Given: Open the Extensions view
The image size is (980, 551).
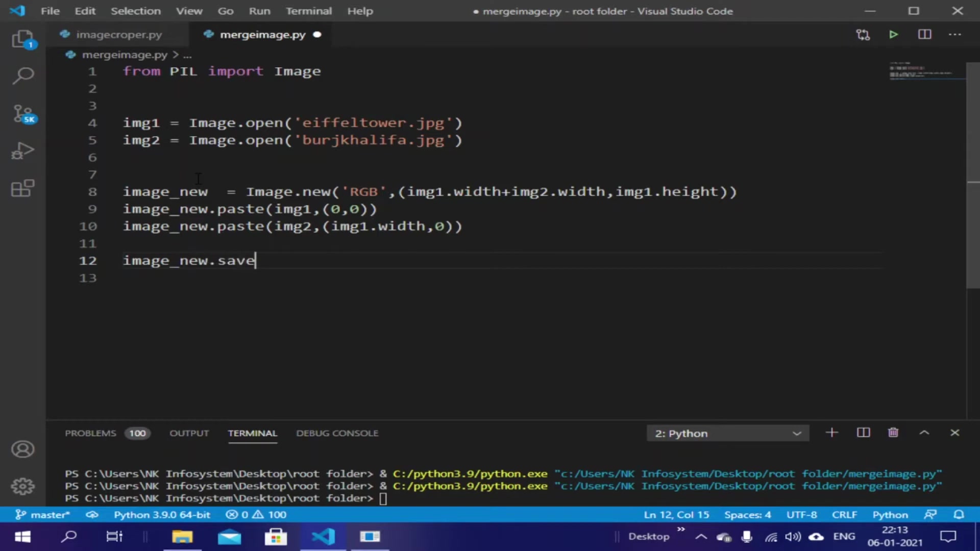Looking at the screenshot, I should pos(23,188).
